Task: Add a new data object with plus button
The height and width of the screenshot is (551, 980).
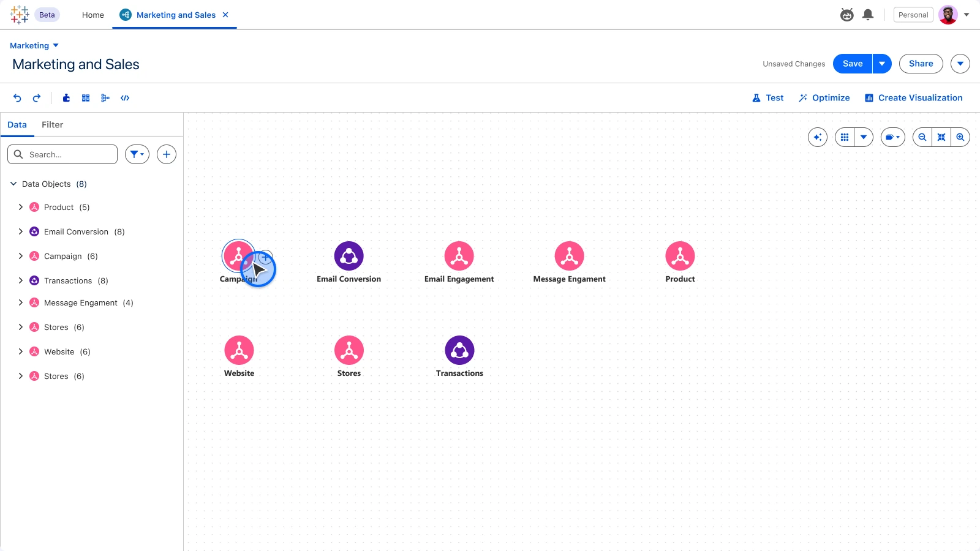Action: point(167,154)
